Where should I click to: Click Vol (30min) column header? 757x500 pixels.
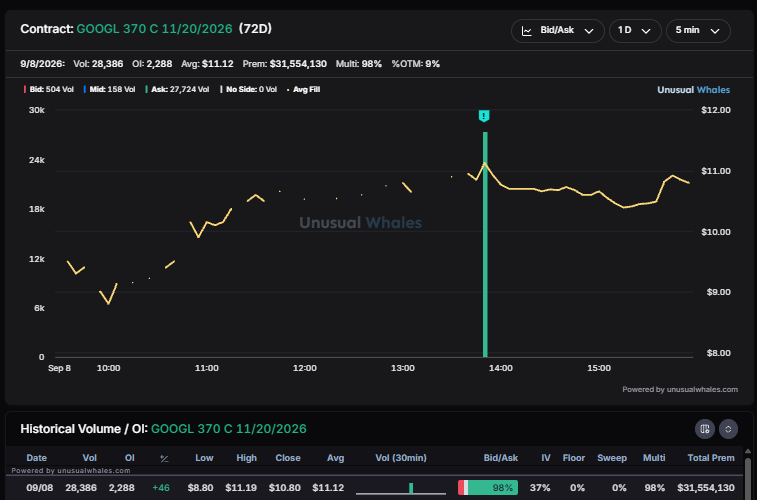(401, 458)
